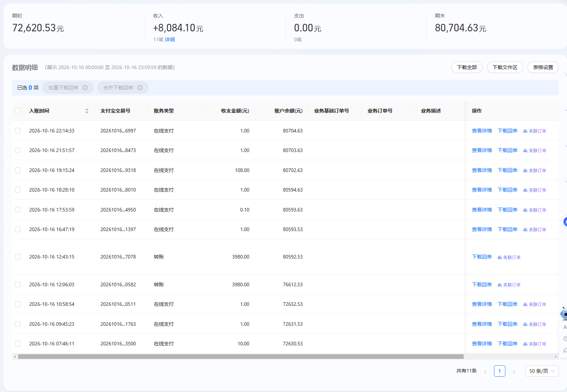Click the 108.00 amount cell
This screenshot has width=567, height=392.
[242, 170]
